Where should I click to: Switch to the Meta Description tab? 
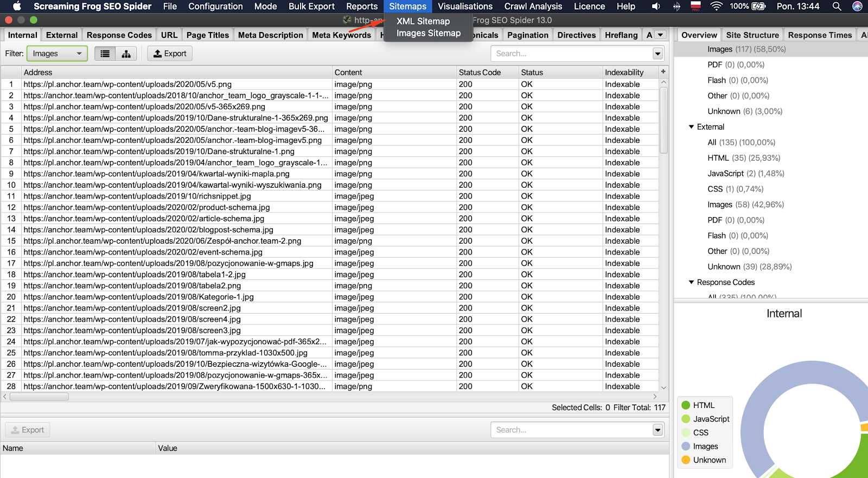pos(271,35)
